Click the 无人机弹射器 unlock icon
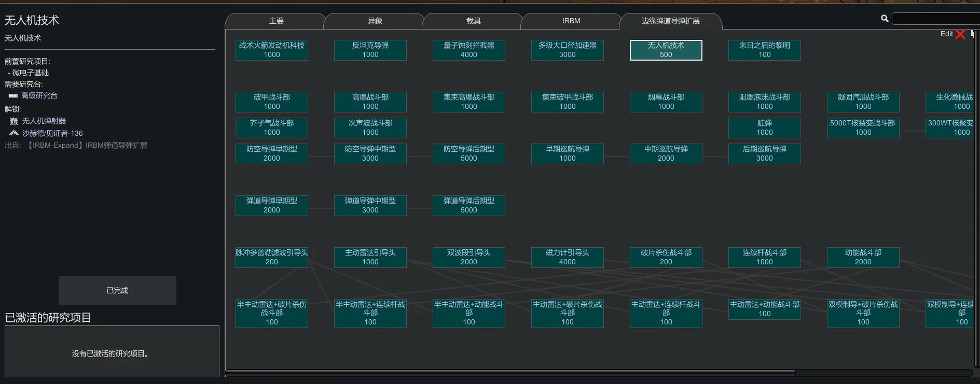980x384 pixels. (x=14, y=121)
